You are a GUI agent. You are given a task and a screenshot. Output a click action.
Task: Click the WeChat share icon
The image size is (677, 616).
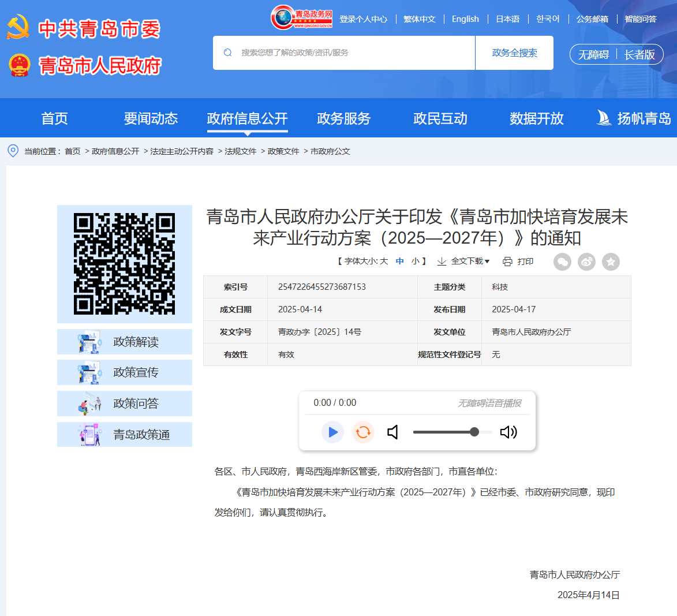tap(562, 262)
